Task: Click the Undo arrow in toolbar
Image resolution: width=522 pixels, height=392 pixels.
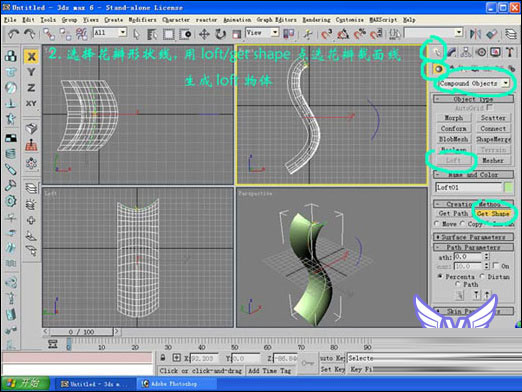Action: pos(13,33)
